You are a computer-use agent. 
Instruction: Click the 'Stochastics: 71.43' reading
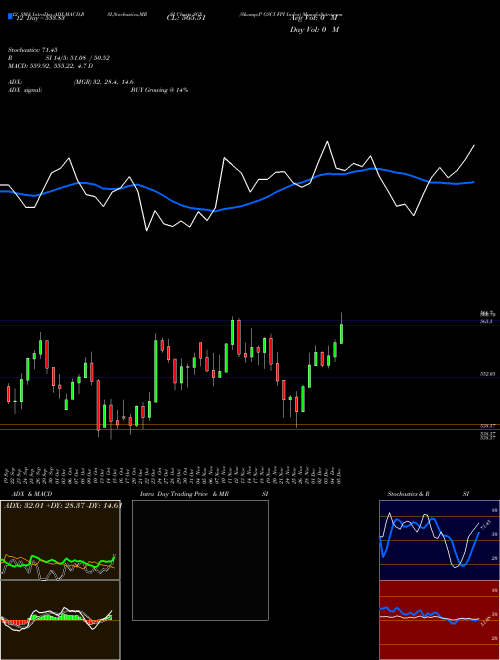click(32, 50)
